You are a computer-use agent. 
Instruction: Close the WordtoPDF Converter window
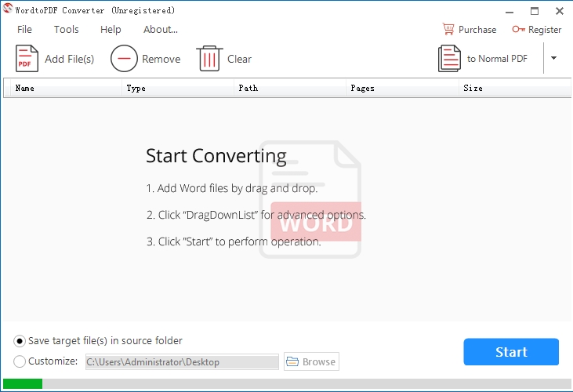(559, 11)
